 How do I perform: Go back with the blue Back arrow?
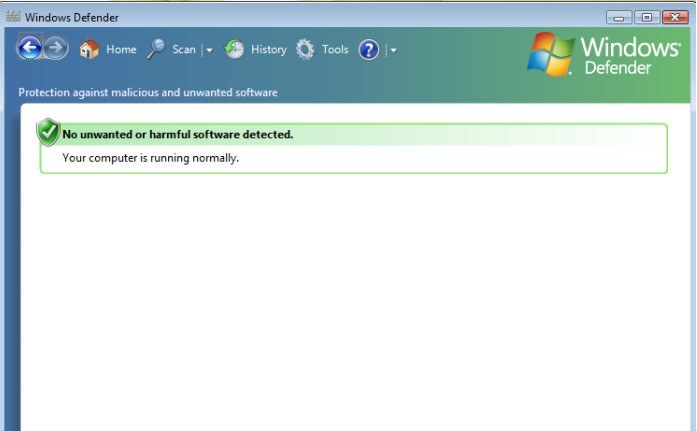coord(30,47)
